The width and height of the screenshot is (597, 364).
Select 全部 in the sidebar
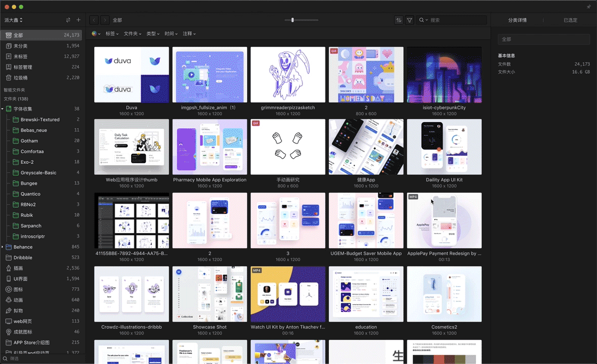41,35
